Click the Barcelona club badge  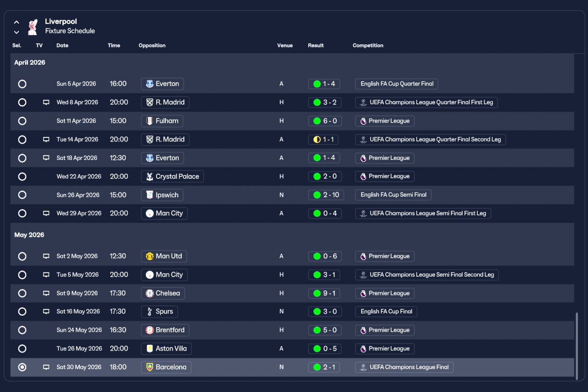tap(149, 367)
